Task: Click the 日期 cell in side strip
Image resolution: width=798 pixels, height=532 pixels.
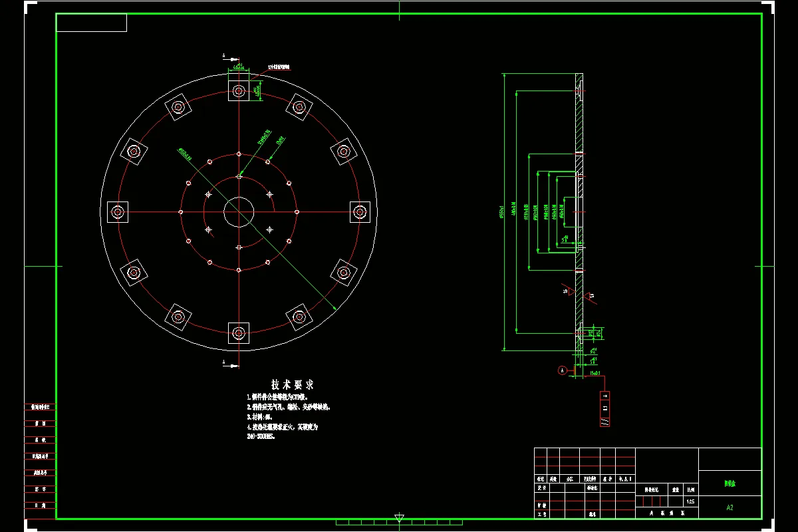Action: pyautogui.click(x=40, y=506)
